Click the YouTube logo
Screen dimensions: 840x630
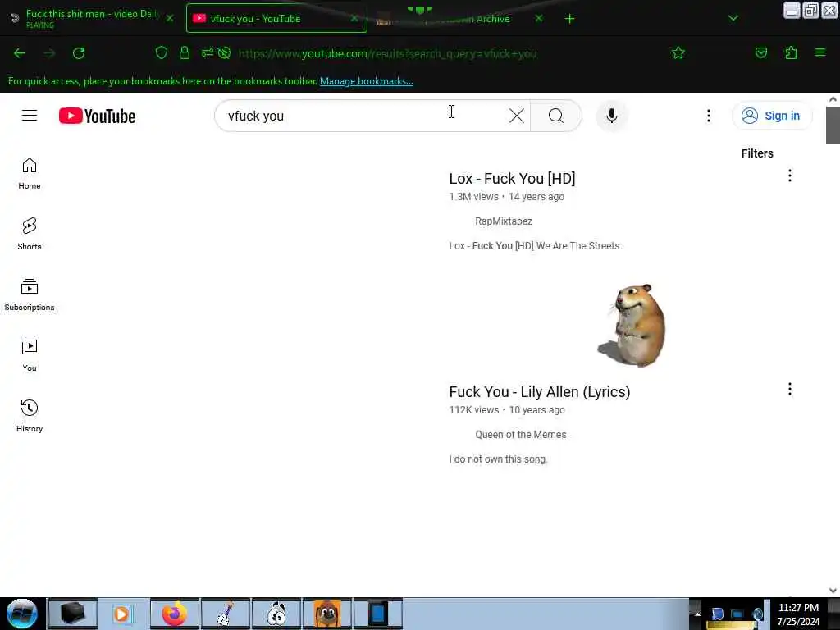point(97,116)
